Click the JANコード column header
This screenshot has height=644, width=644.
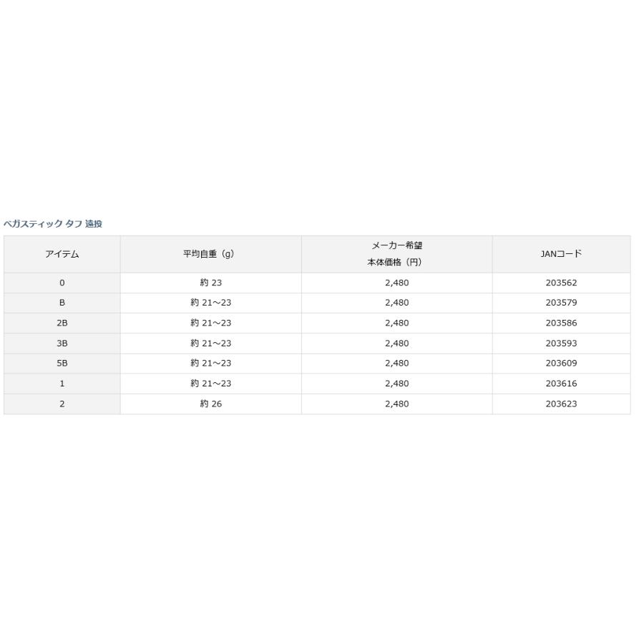pos(561,254)
